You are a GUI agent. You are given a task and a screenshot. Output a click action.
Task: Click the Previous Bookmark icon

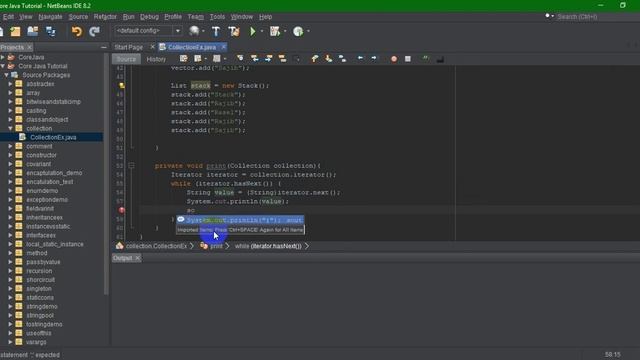315,59
